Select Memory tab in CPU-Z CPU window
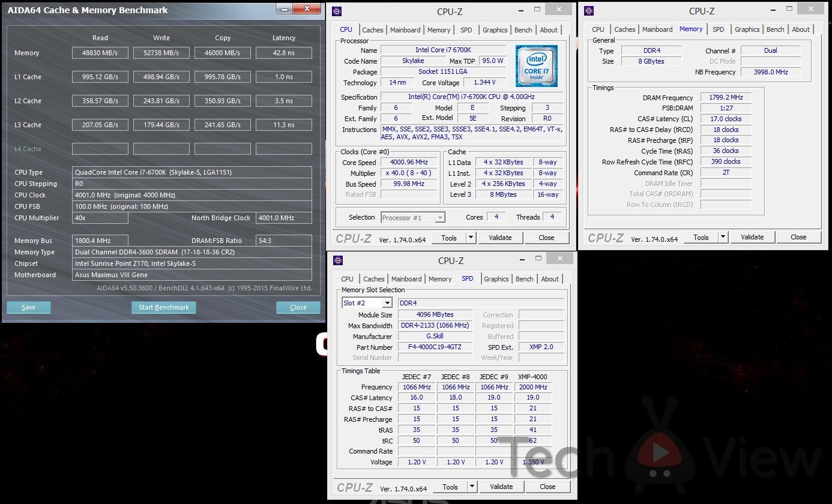Viewport: 832px width, 504px height. click(439, 30)
